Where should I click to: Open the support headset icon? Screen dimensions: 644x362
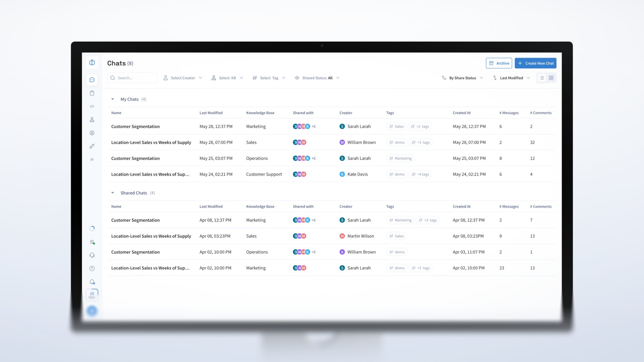pyautogui.click(x=92, y=255)
